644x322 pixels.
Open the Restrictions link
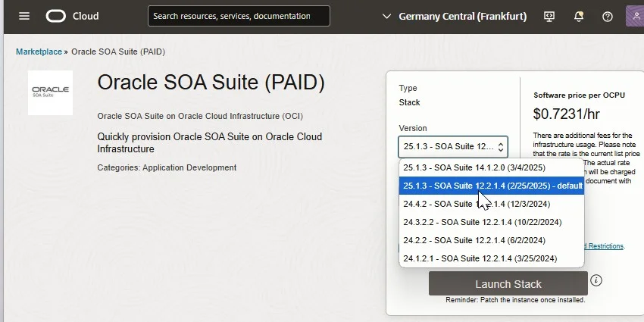tap(603, 246)
